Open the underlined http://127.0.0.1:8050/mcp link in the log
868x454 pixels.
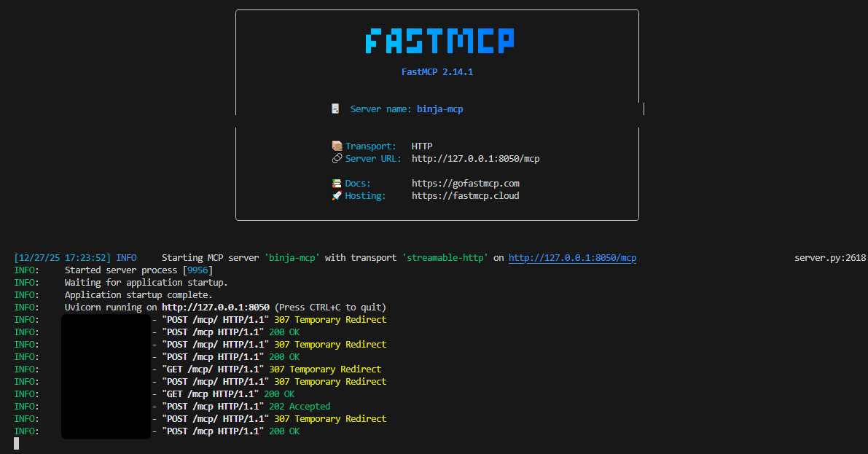click(x=572, y=258)
